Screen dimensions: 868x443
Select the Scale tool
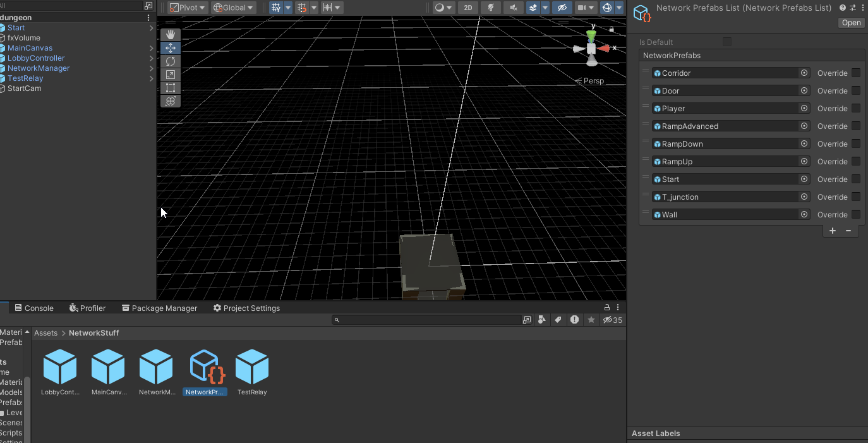click(170, 75)
